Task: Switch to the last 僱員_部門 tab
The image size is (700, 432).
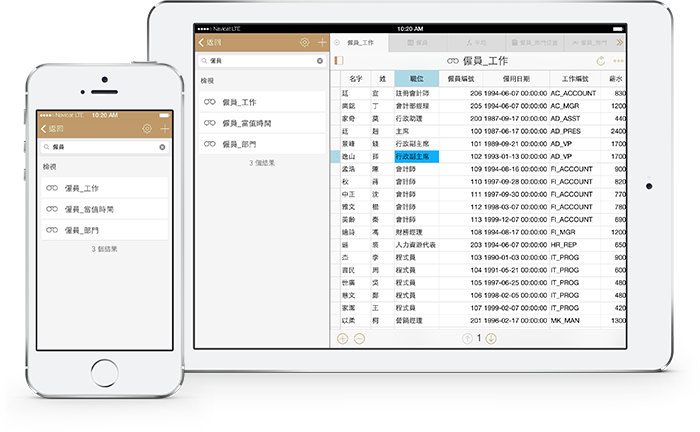Action: [589, 42]
